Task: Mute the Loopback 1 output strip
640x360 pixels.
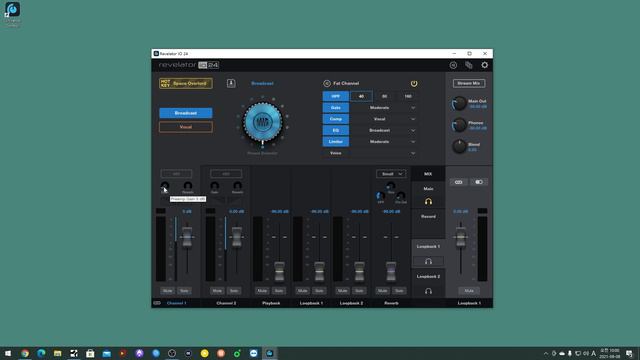Action: [469, 291]
